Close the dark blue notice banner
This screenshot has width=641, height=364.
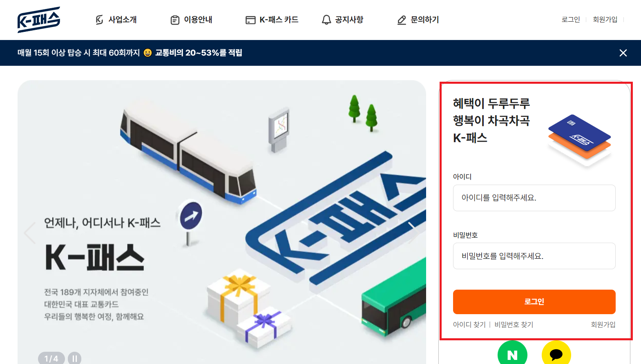623,53
